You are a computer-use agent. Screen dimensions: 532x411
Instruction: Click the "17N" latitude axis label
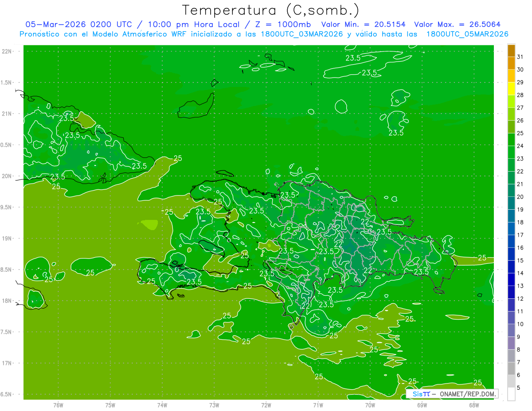coord(6,364)
